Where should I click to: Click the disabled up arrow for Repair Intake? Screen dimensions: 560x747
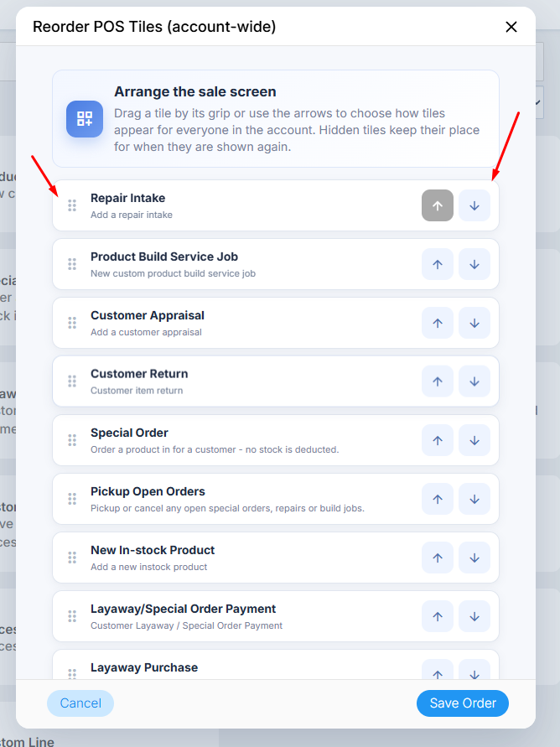point(437,205)
